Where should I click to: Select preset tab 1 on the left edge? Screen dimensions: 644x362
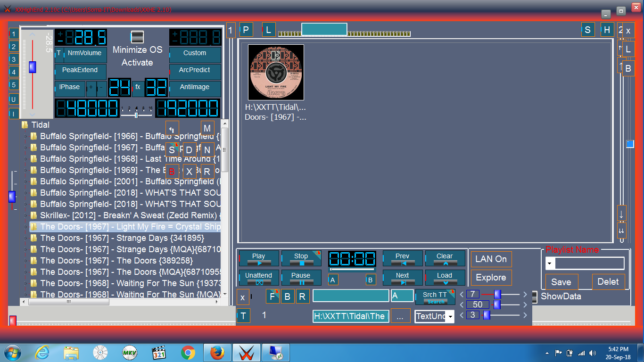pyautogui.click(x=14, y=33)
